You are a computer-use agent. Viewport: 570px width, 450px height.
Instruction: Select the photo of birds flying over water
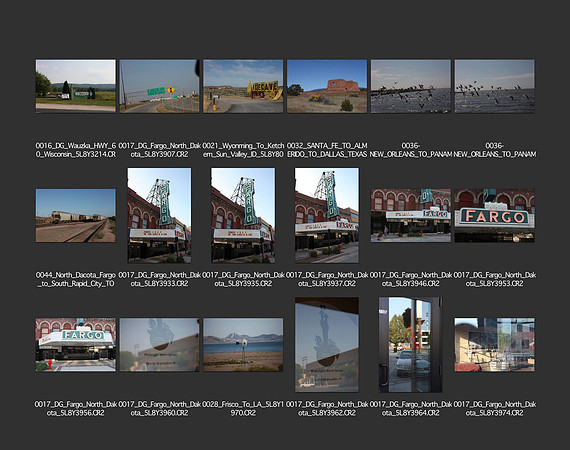pos(494,86)
